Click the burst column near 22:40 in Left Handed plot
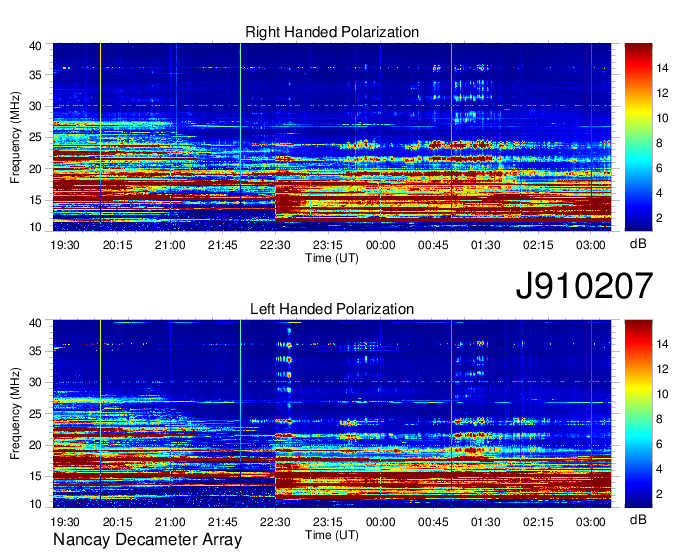680x552 pixels. [289, 373]
